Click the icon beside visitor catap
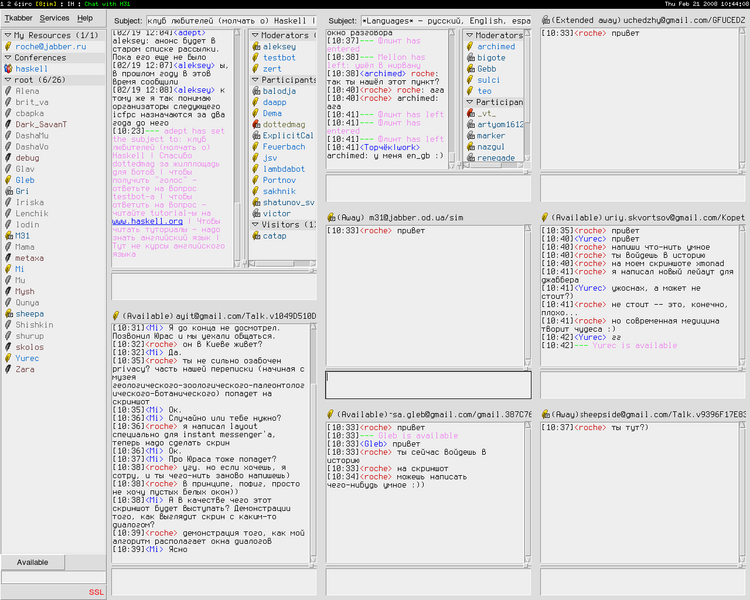 256,235
